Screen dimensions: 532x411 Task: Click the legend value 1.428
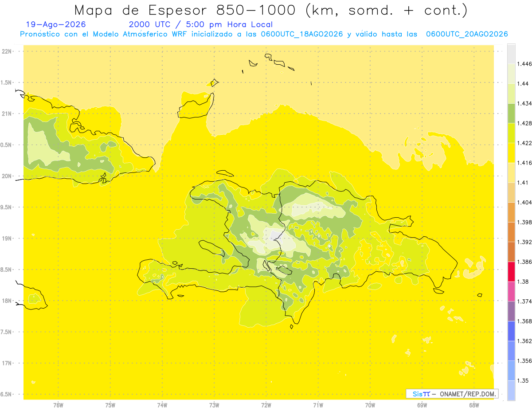coord(524,123)
